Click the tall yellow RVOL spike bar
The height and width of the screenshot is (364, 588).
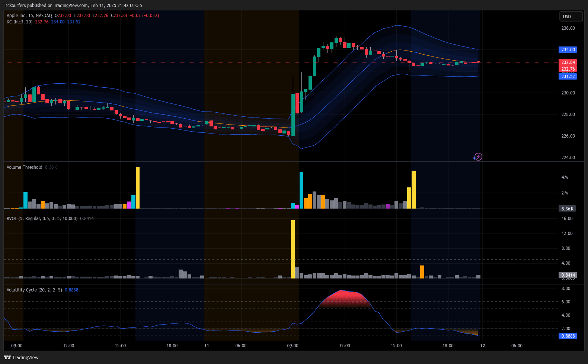click(293, 249)
